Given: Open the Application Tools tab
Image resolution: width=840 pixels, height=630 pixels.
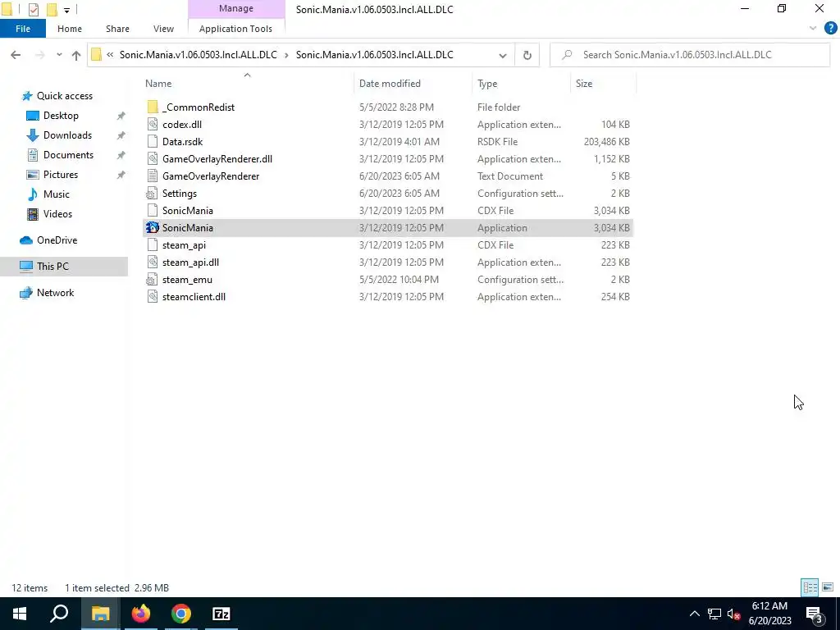Looking at the screenshot, I should pos(235,29).
